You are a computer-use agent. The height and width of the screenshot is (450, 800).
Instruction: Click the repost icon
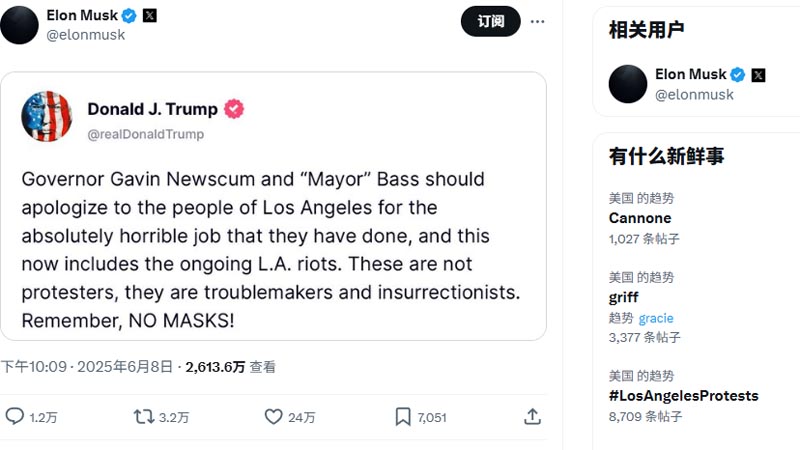coord(144,416)
